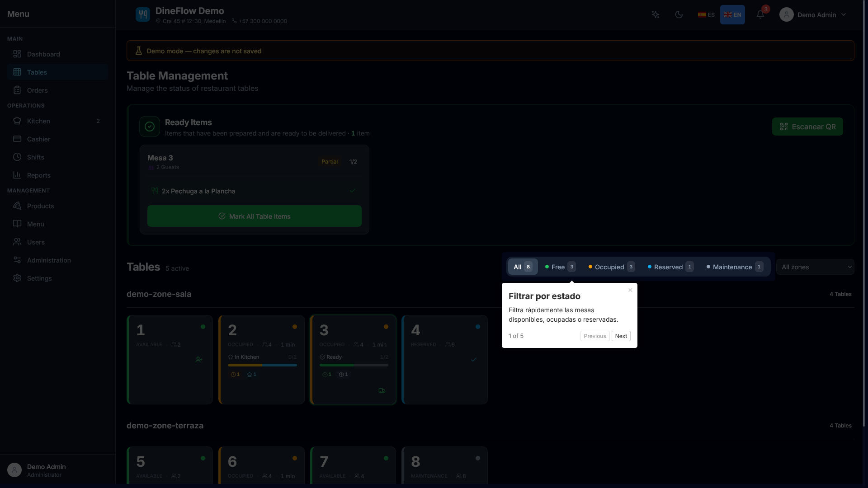Click the Products icon in sidebar
This screenshot has width=868, height=488.
point(17,206)
